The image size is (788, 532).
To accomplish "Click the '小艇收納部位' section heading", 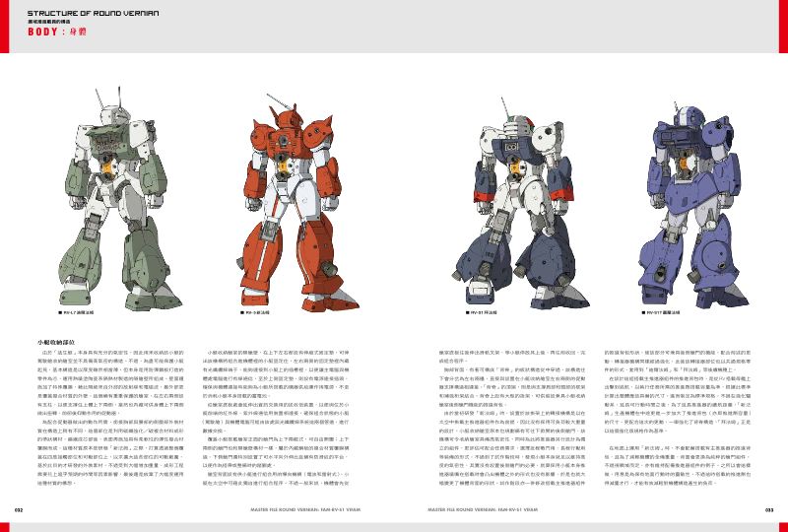I will (56, 343).
